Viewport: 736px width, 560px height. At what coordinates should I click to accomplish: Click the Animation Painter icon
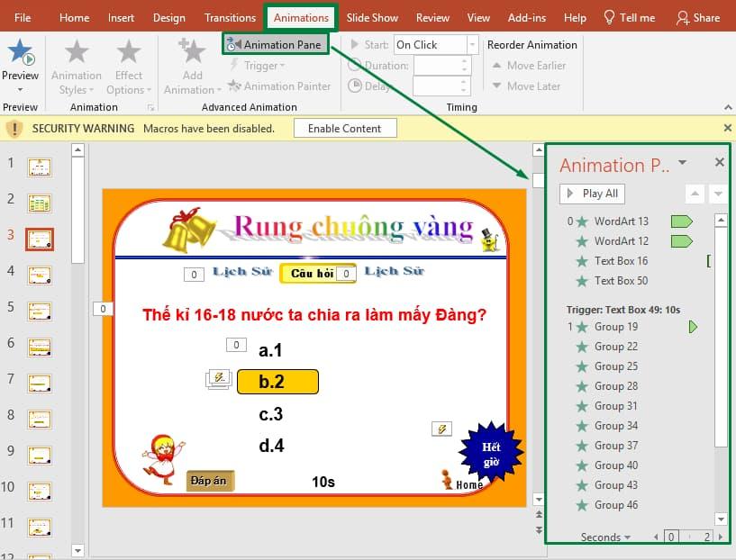pyautogui.click(x=234, y=86)
